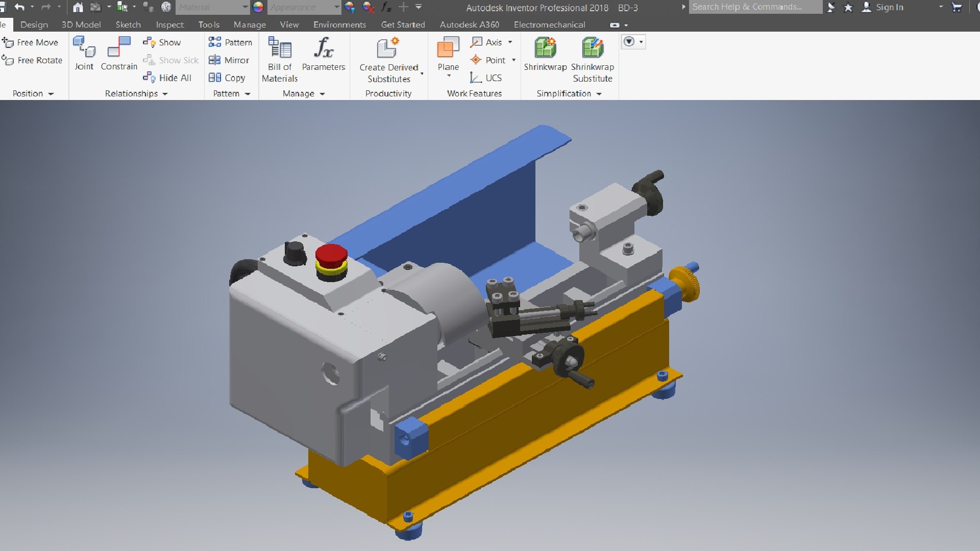Viewport: 980px width, 551px height.
Task: Start the Shrinkwrap Substitute command
Action: coord(593,59)
